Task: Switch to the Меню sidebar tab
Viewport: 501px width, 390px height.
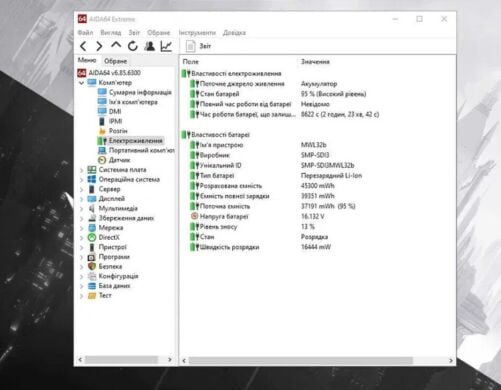Action: click(x=87, y=60)
